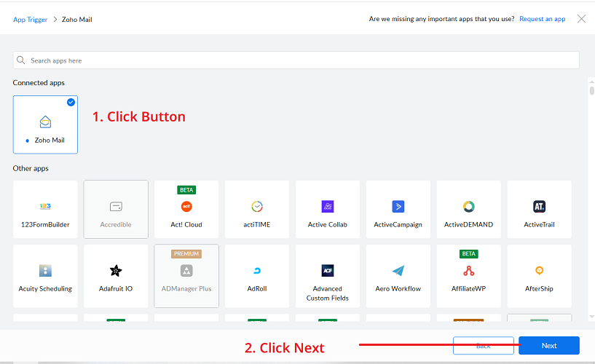Go to App Trigger breadcrumb
The height and width of the screenshot is (364, 595).
point(30,20)
